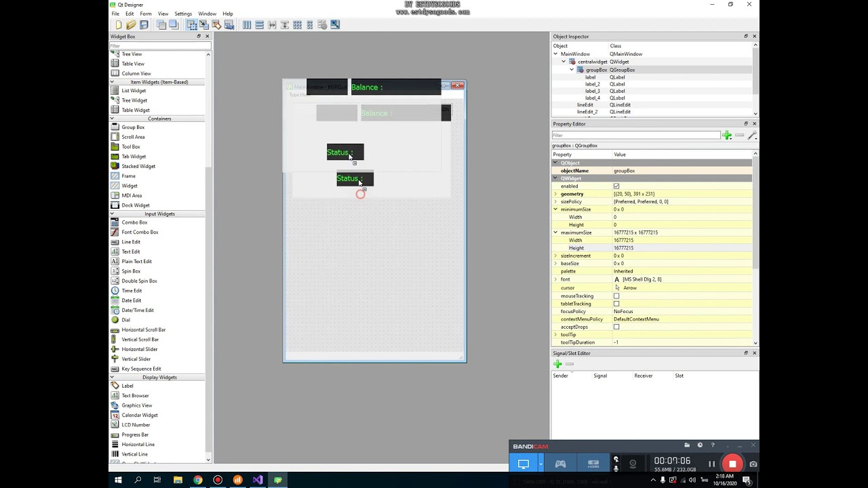Switch to Edit Tab Order mode
868x488 pixels.
[x=229, y=25]
